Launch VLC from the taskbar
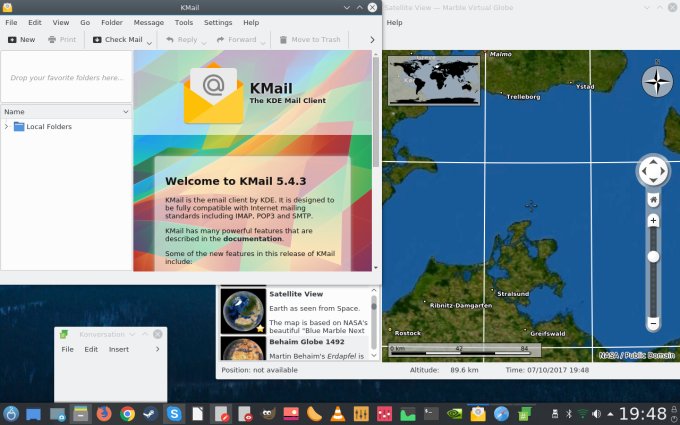 (x=339, y=413)
